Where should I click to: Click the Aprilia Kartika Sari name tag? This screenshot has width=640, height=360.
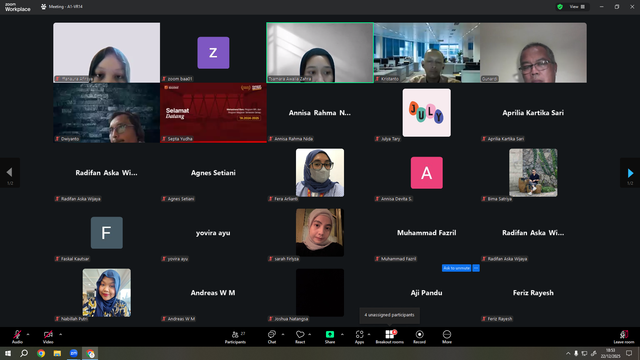tap(503, 139)
